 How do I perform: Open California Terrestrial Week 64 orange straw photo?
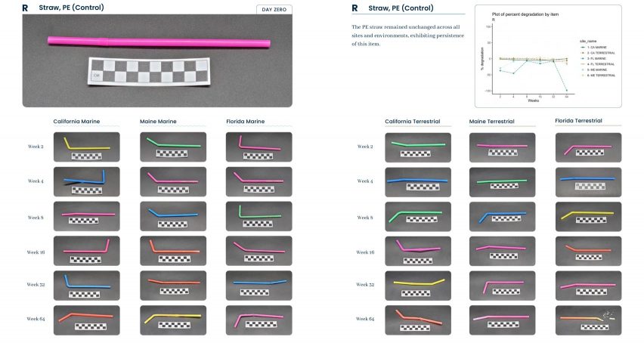point(418,320)
